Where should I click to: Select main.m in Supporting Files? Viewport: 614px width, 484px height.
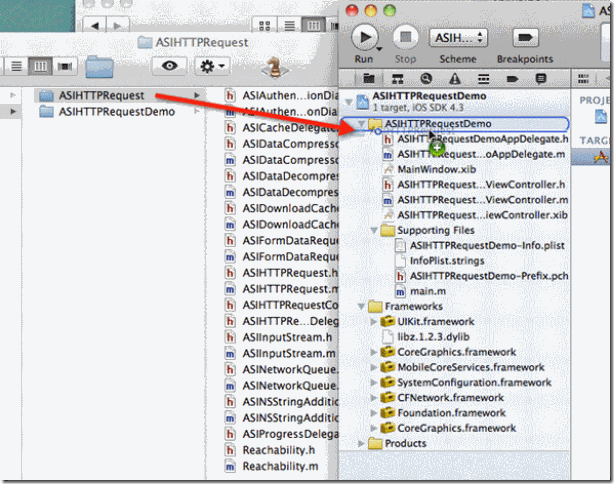(428, 292)
